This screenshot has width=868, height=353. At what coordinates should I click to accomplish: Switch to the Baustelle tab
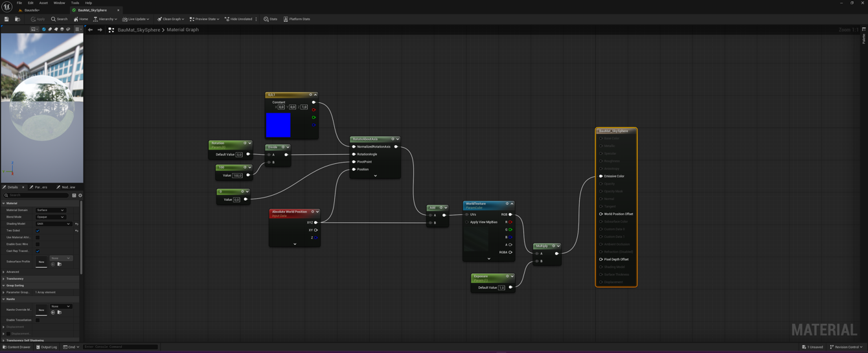click(x=31, y=10)
